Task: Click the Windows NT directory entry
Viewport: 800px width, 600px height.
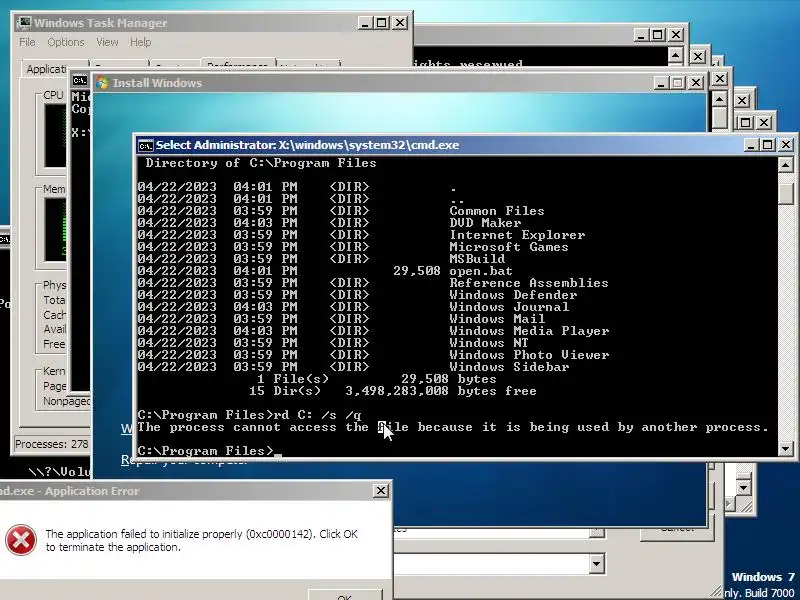Action: click(489, 343)
